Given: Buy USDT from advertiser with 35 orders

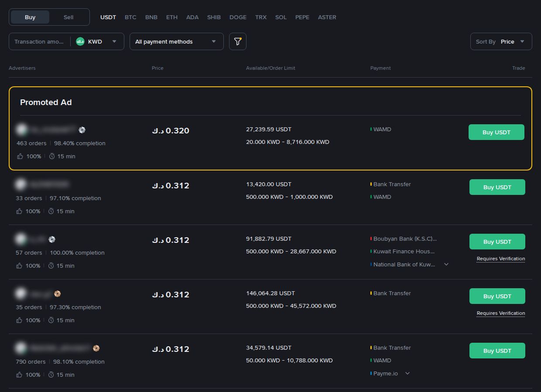Looking at the screenshot, I should tap(497, 296).
